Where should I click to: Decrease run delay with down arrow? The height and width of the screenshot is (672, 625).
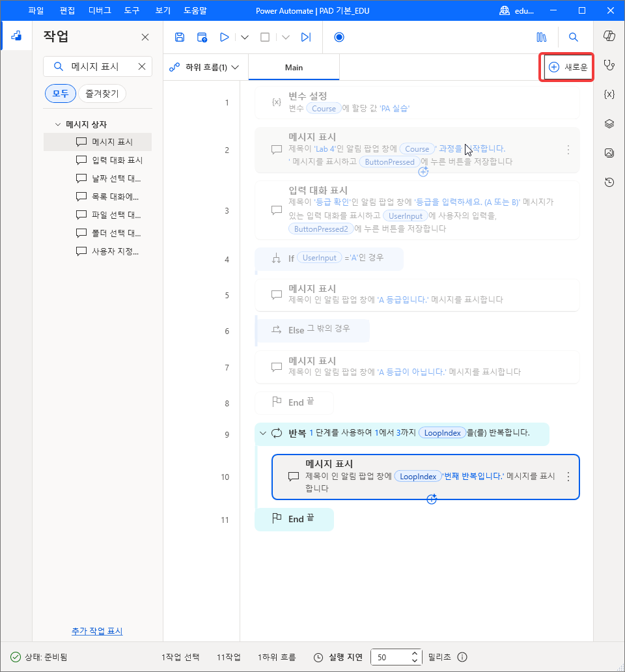pyautogui.click(x=415, y=660)
